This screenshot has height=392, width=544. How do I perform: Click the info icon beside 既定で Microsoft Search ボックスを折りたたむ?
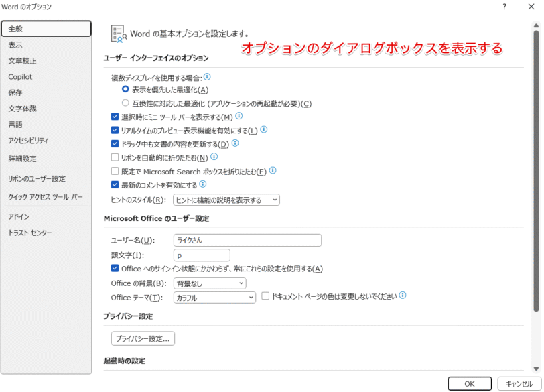pos(272,171)
